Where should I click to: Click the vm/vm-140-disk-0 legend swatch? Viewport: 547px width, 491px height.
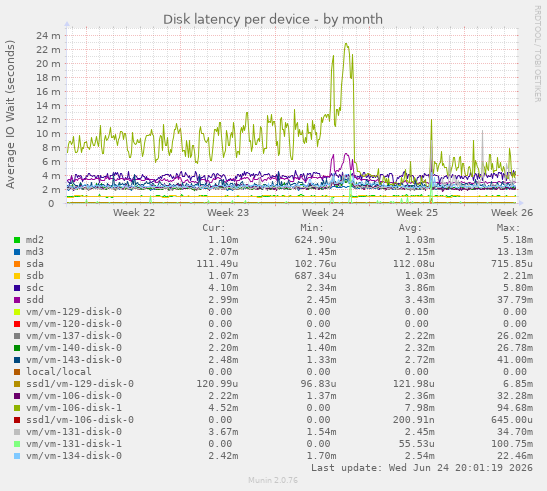coord(17,348)
